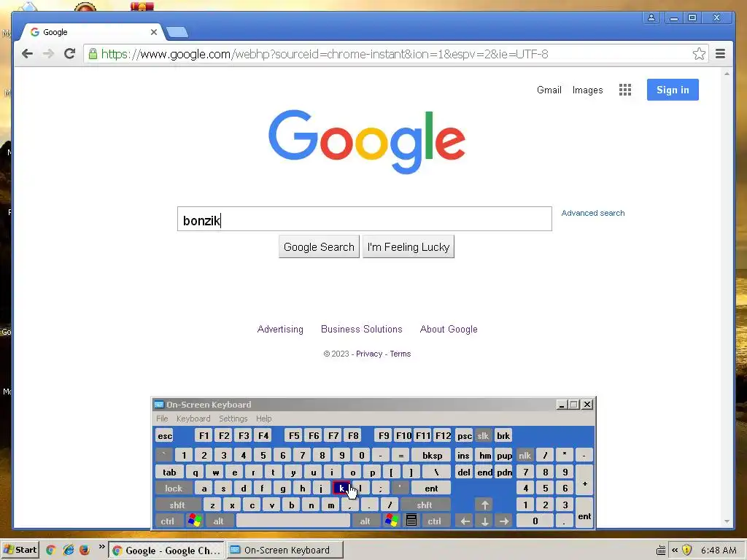Click the address bar URL
The image size is (747, 560).
pyautogui.click(x=325, y=54)
